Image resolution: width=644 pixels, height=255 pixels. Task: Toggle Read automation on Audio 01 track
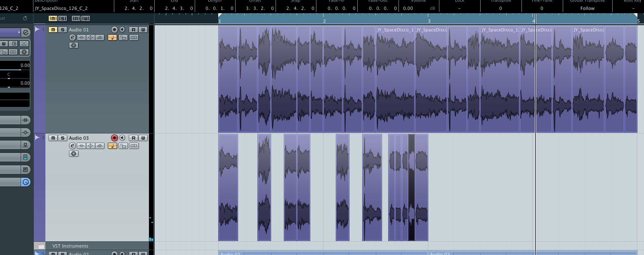pos(133,29)
